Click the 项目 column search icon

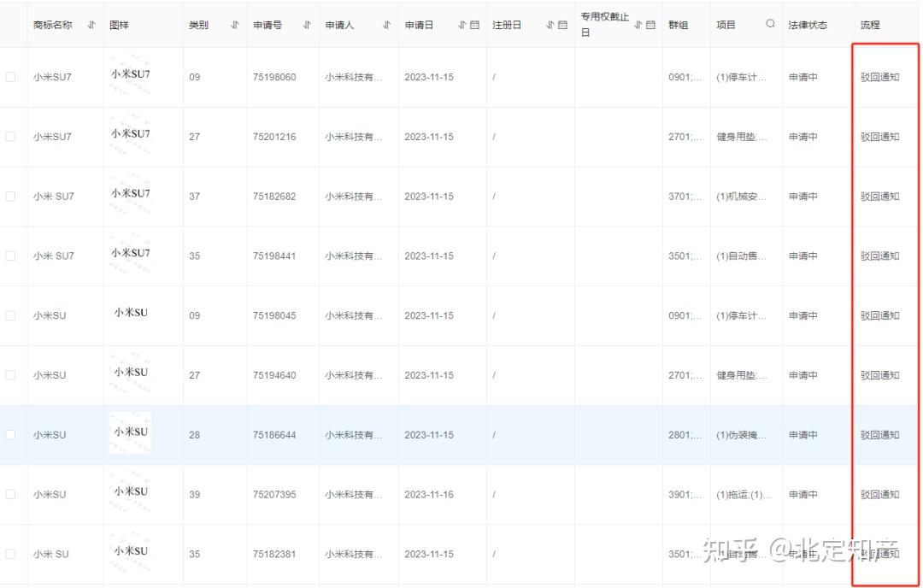771,24
